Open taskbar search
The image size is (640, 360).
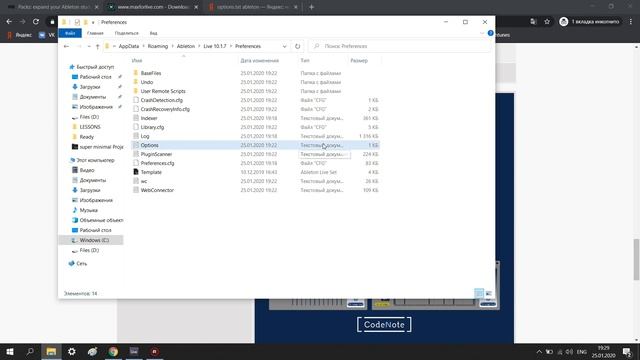click(30, 351)
